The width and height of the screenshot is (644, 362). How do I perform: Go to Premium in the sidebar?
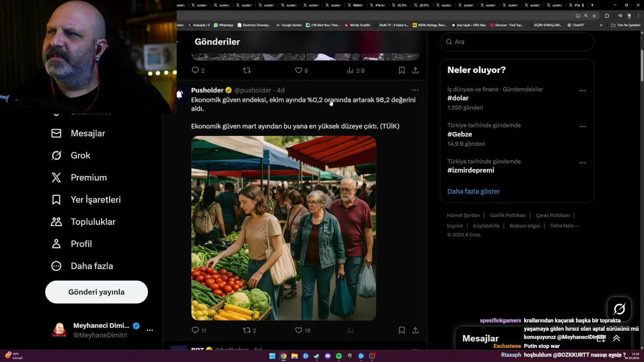79,177
